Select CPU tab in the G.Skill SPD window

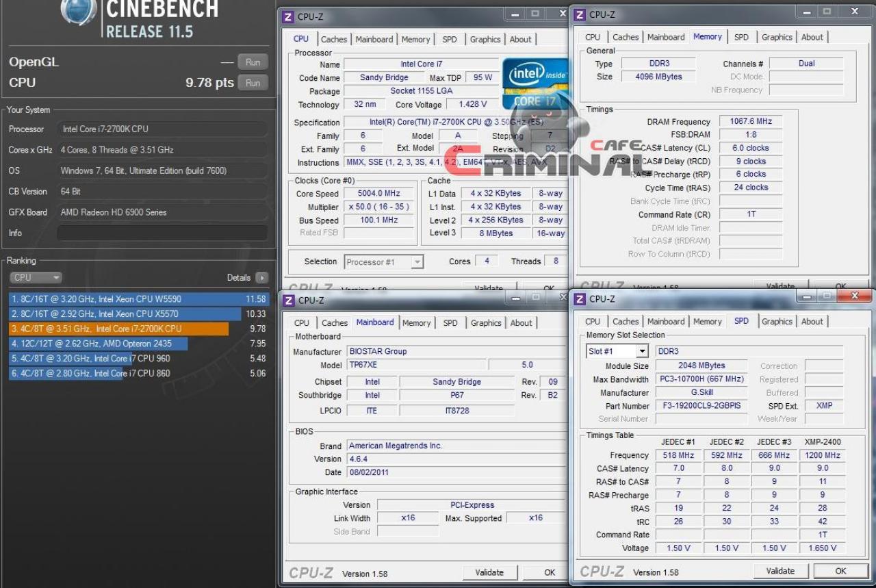click(593, 322)
